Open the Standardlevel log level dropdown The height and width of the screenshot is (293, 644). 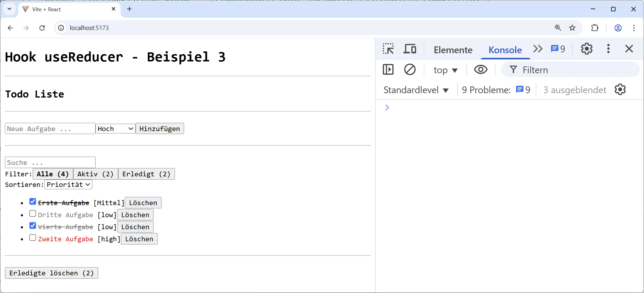(x=416, y=90)
